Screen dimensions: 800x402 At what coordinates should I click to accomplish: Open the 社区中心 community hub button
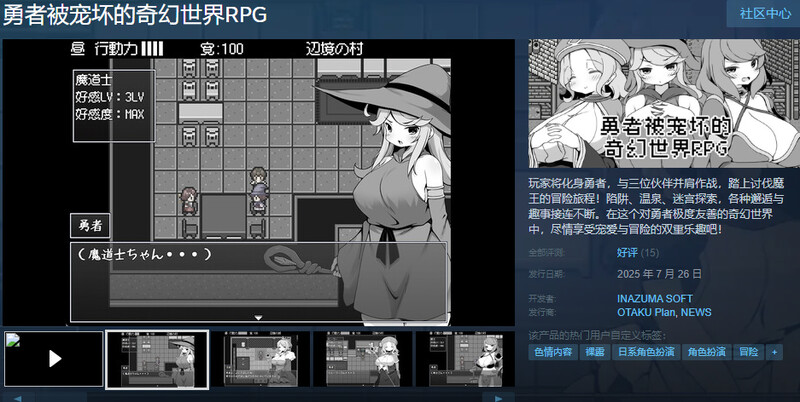pyautogui.click(x=763, y=13)
